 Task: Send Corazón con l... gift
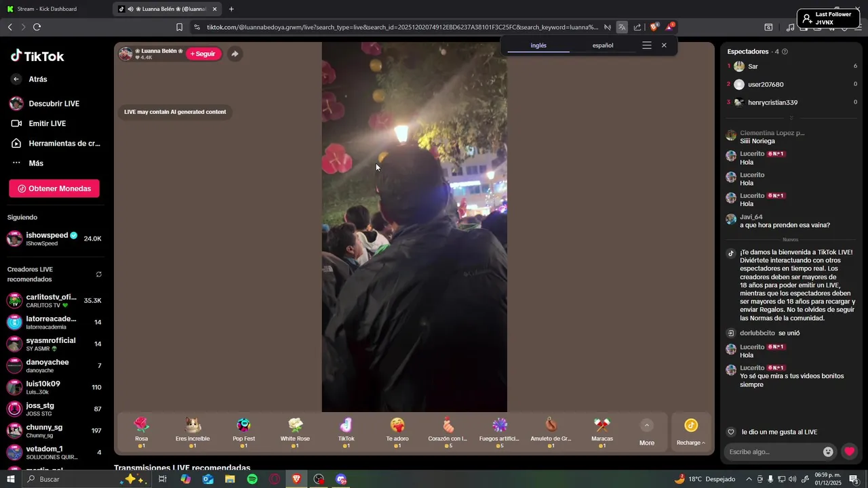[448, 432]
